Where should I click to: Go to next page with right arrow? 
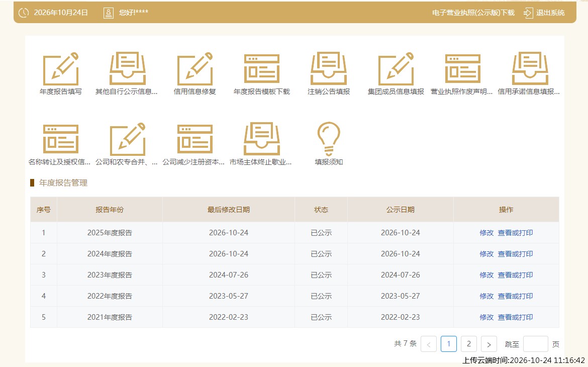(x=488, y=344)
